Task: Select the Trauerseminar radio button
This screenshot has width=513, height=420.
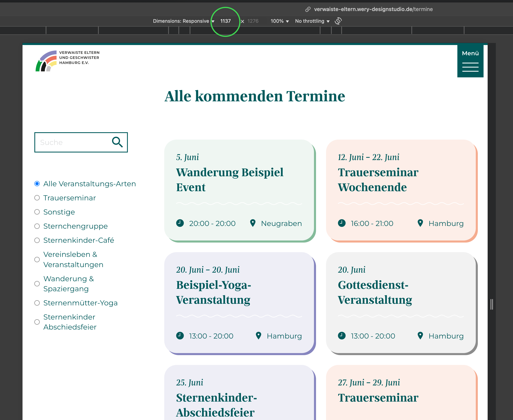Action: click(x=37, y=198)
